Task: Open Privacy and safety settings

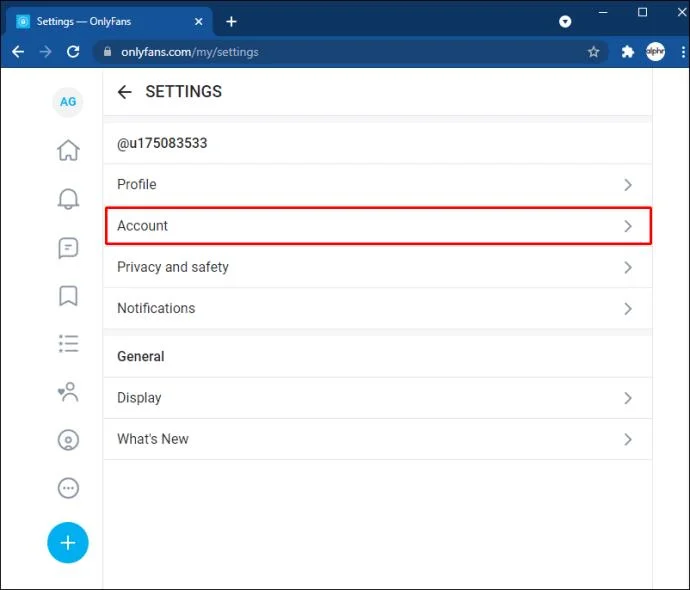Action: (378, 267)
